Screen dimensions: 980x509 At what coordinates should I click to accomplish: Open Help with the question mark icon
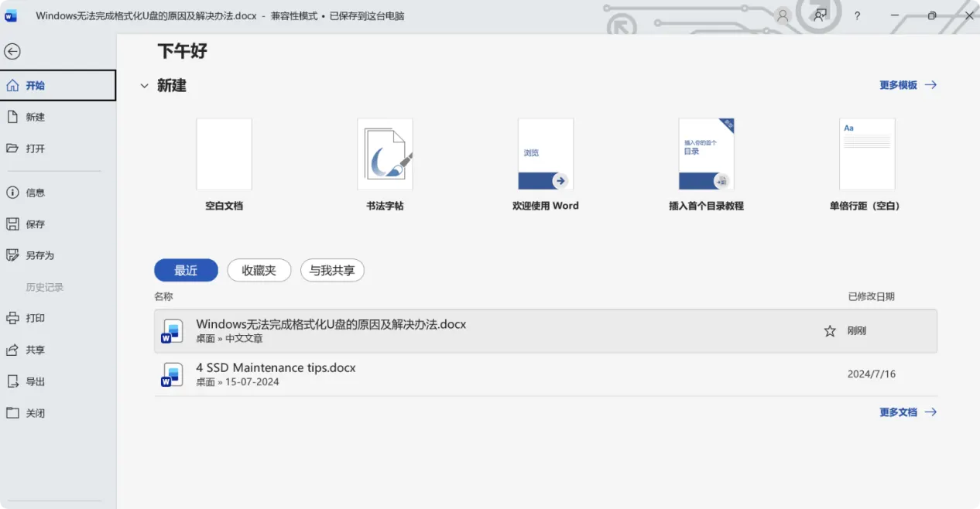point(857,15)
